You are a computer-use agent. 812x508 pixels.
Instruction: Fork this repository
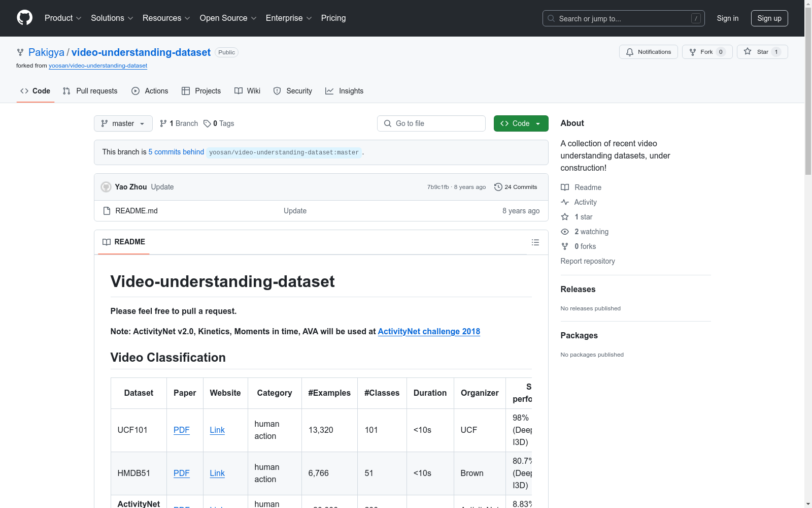[707, 52]
